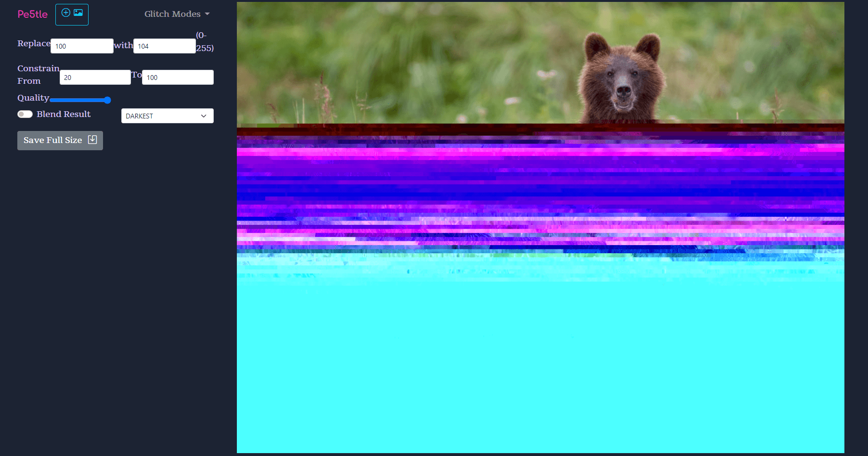Screen dimensions: 868x456
Task: Click the 'with' field containing 104
Action: click(x=164, y=46)
